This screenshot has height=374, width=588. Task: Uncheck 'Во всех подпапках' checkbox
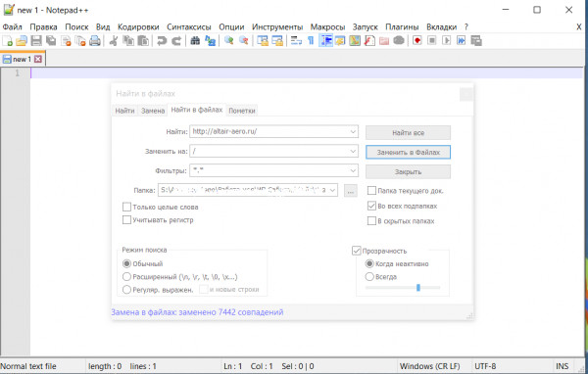[x=371, y=206]
